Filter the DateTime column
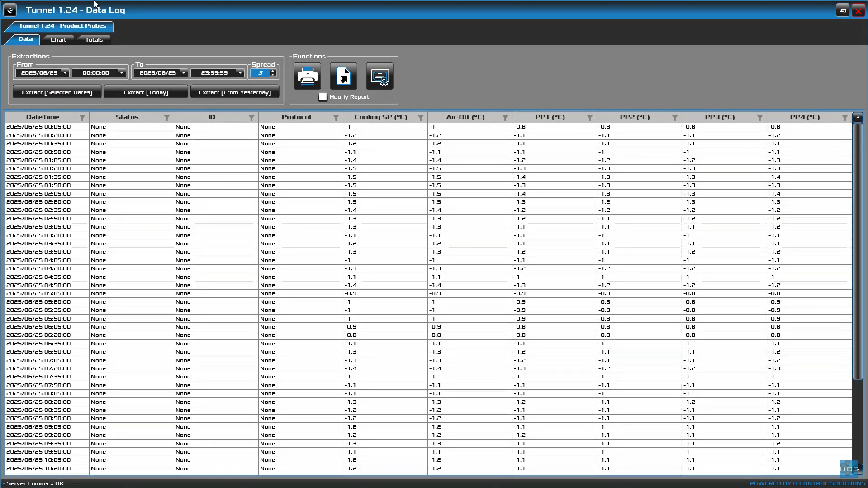This screenshot has width=868, height=488. pos(82,117)
